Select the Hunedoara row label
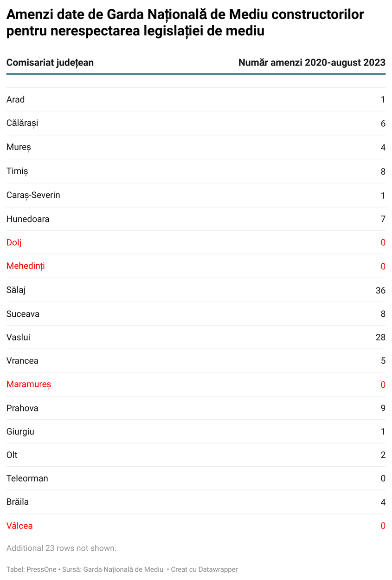 [28, 219]
